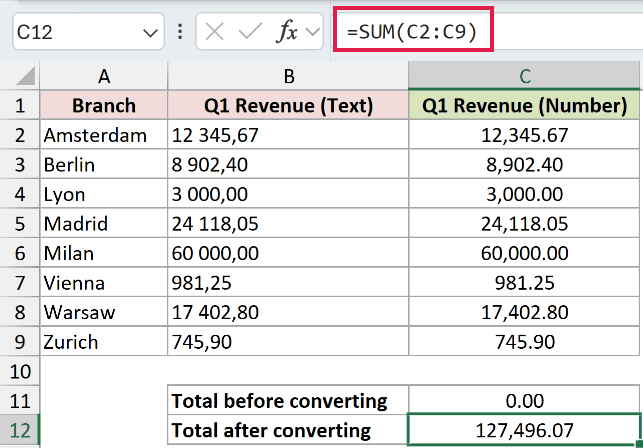
Task: Click the Select All corner triangle
Action: point(25,76)
